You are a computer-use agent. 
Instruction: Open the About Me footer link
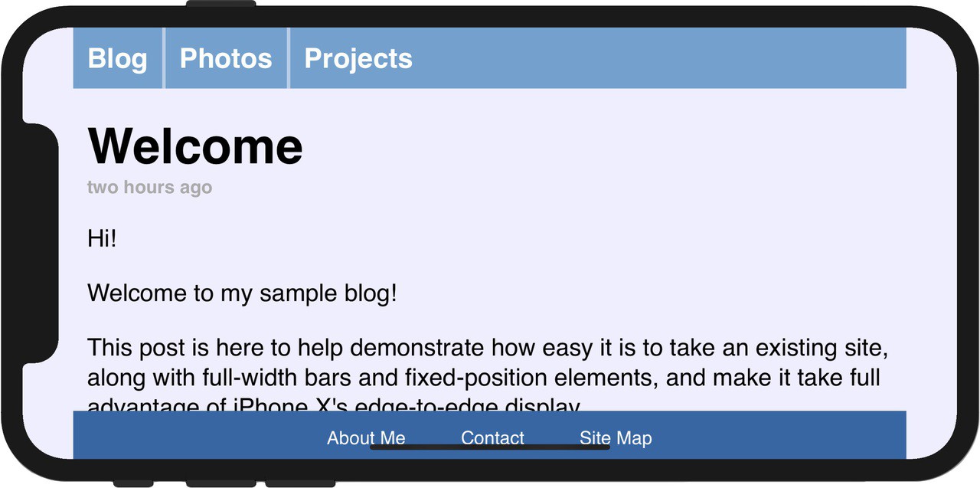click(x=366, y=438)
